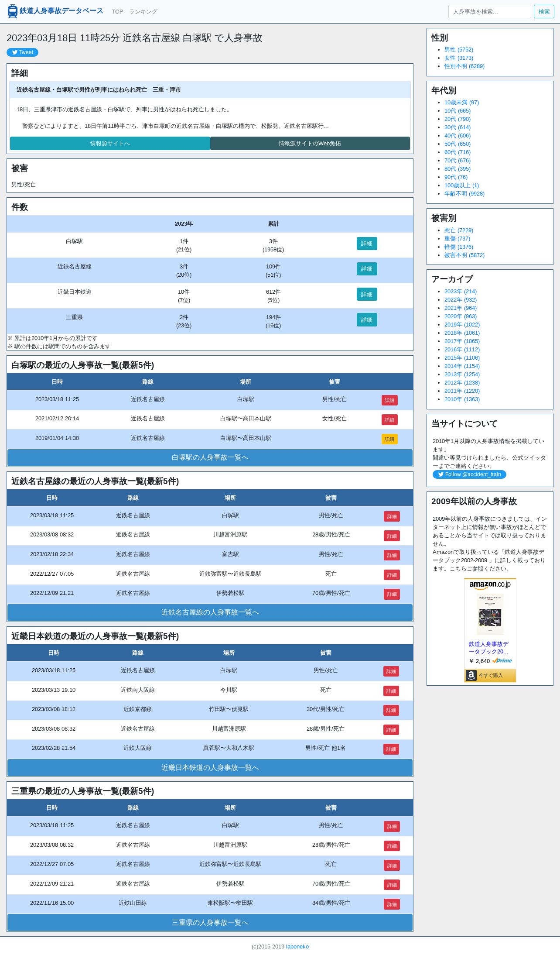
Task: Select 10歳未満 (97) age link
Action: (461, 103)
